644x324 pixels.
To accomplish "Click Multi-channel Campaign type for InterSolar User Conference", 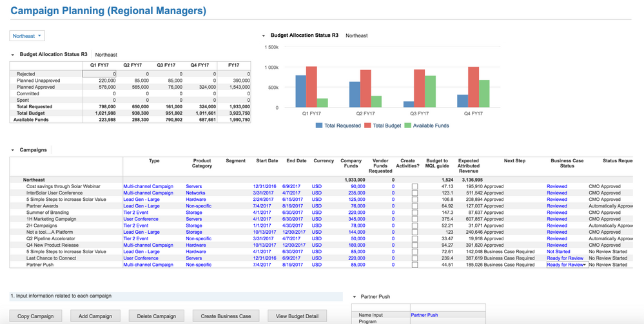I will point(148,193).
